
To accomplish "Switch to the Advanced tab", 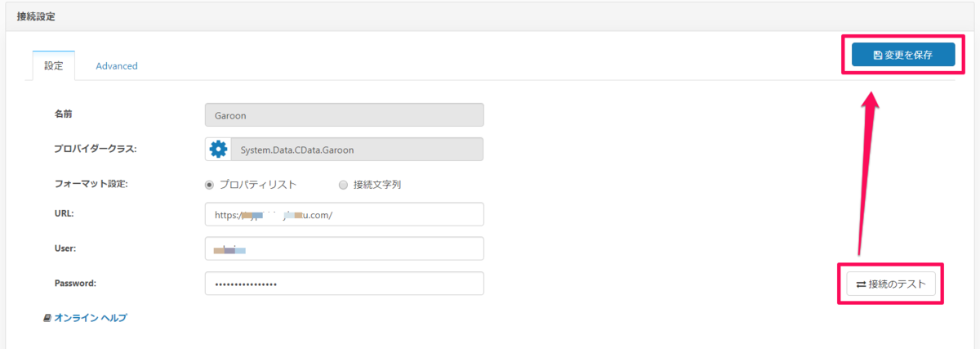I will (x=117, y=66).
